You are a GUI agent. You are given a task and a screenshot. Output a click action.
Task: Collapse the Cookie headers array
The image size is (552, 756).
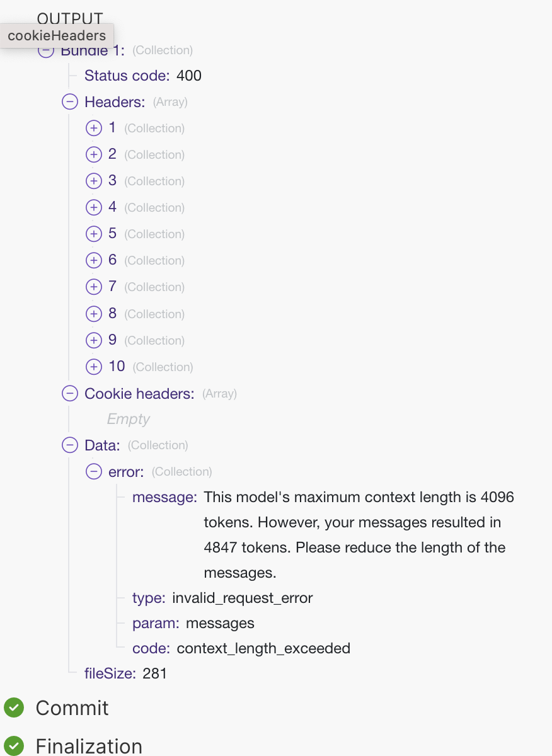(70, 394)
